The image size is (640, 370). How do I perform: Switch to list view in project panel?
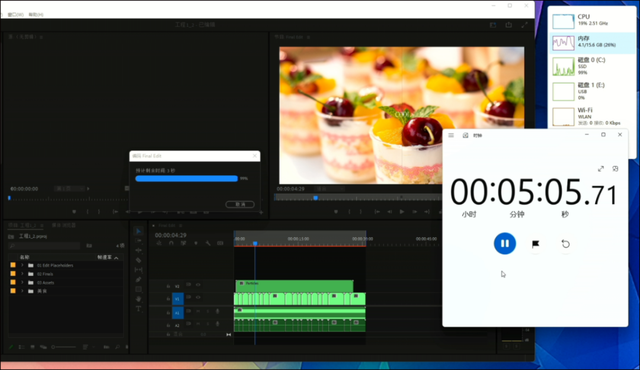pyautogui.click(x=22, y=347)
